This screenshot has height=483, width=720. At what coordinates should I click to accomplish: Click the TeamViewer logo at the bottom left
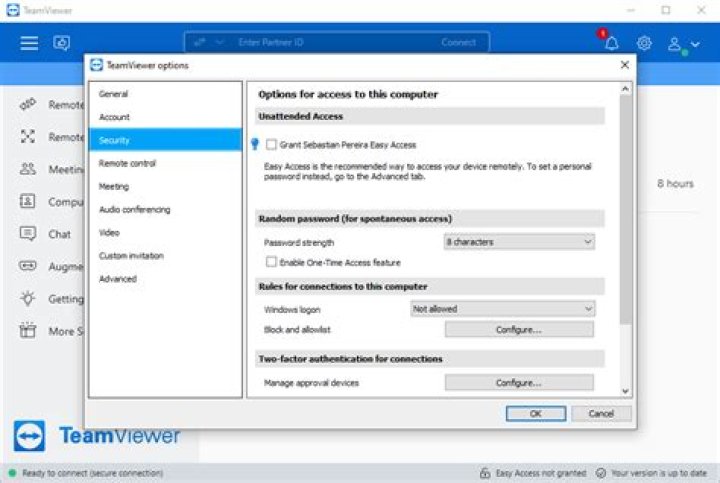click(29, 436)
